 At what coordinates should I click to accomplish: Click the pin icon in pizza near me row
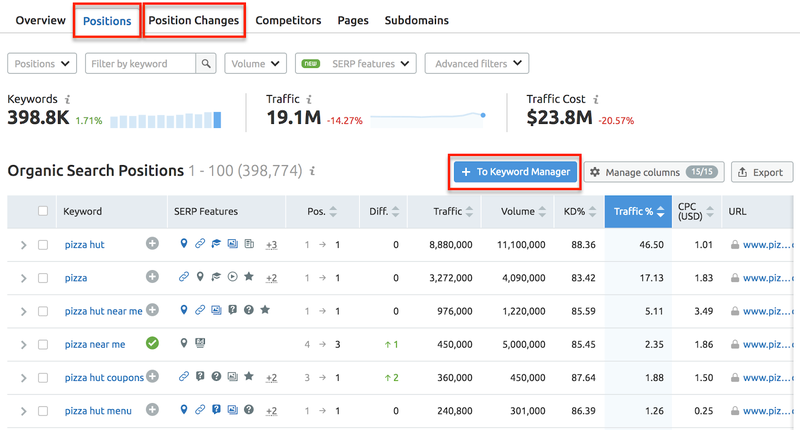pyautogui.click(x=184, y=343)
